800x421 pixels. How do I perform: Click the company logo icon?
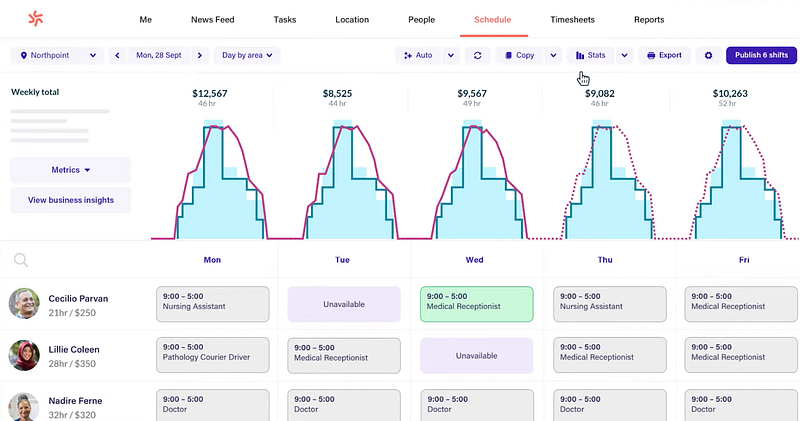point(36,19)
